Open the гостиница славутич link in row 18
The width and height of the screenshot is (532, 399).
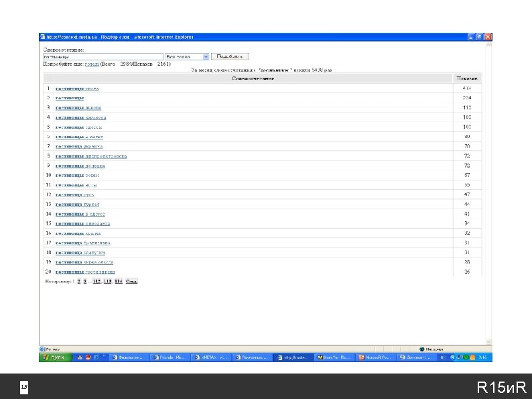(x=80, y=253)
